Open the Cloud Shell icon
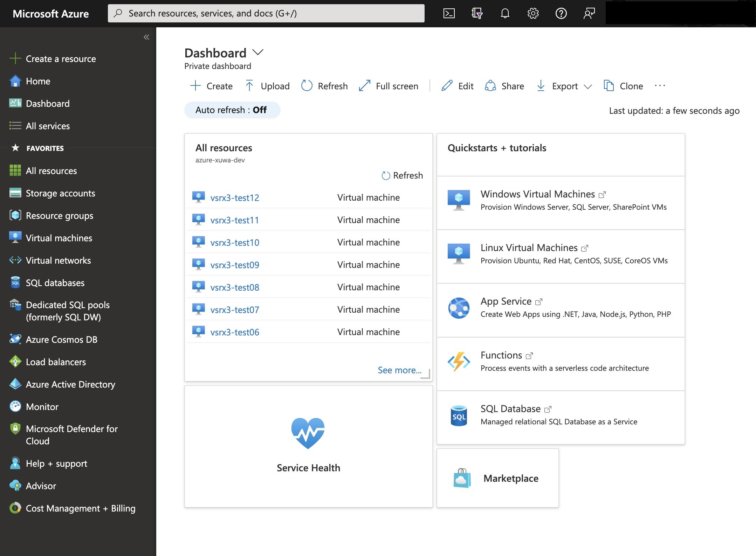The image size is (756, 556). pos(449,13)
